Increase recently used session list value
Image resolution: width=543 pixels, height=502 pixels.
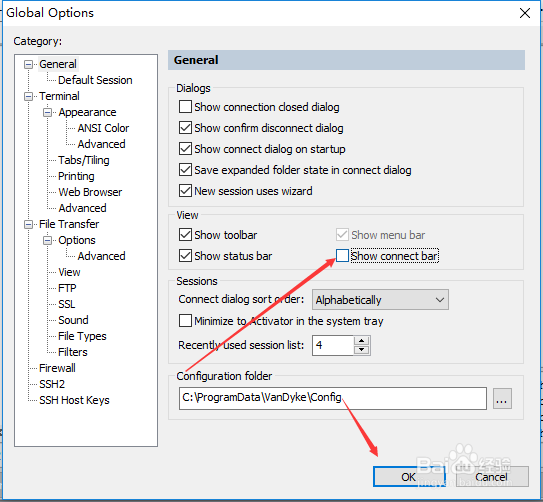[x=362, y=340]
